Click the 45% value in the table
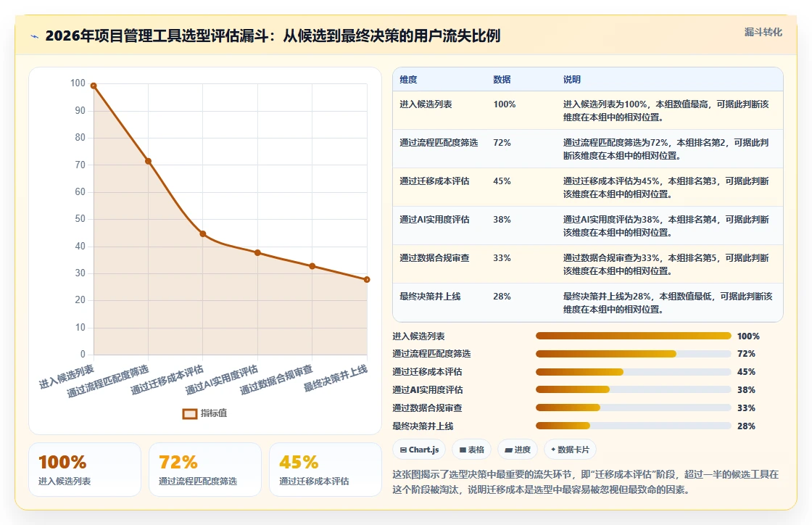This screenshot has height=525, width=812. coord(502,181)
